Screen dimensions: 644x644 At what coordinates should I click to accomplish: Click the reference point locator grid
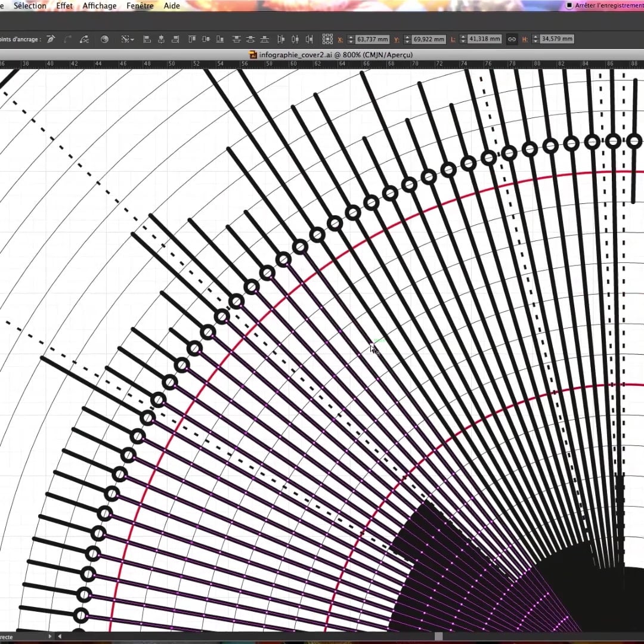point(327,39)
